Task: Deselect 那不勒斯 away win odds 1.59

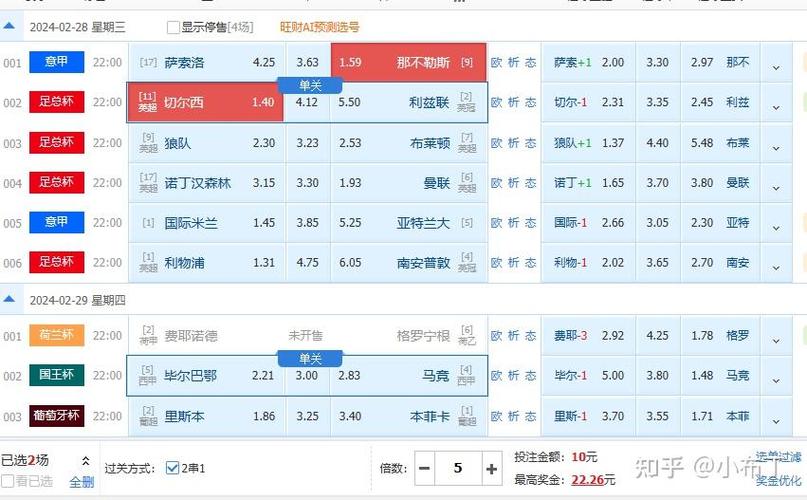Action: coord(409,62)
